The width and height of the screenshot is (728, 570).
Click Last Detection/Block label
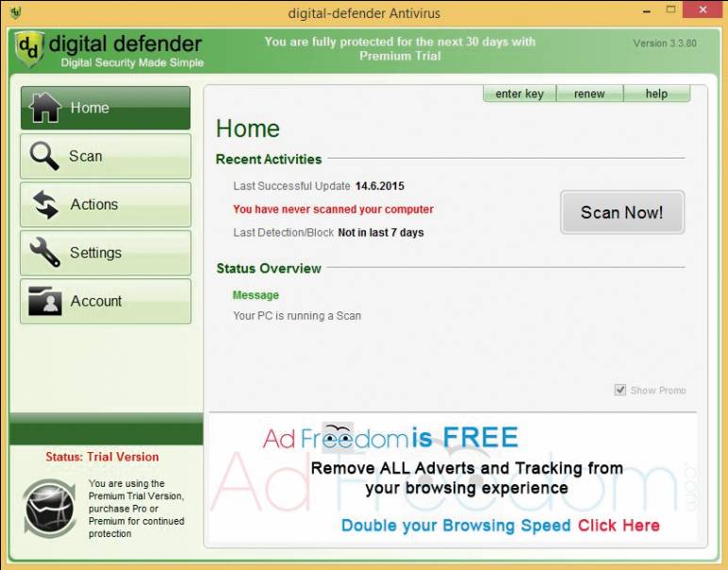click(283, 232)
